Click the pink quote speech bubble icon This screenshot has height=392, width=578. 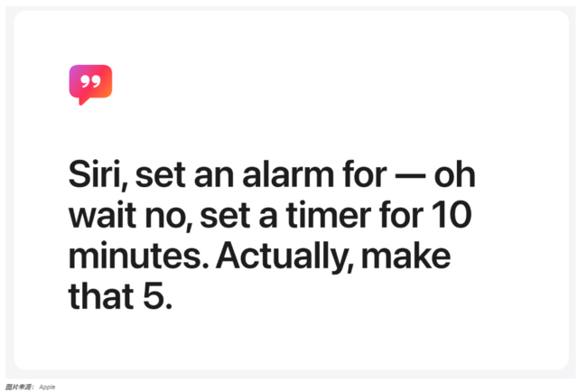pyautogui.click(x=90, y=85)
